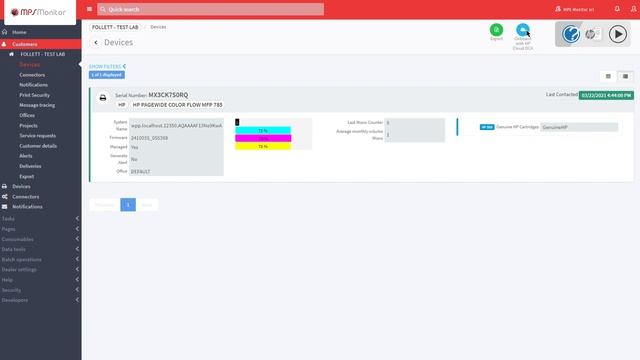
Task: Click the blue HP SDS badge
Action: point(487,127)
